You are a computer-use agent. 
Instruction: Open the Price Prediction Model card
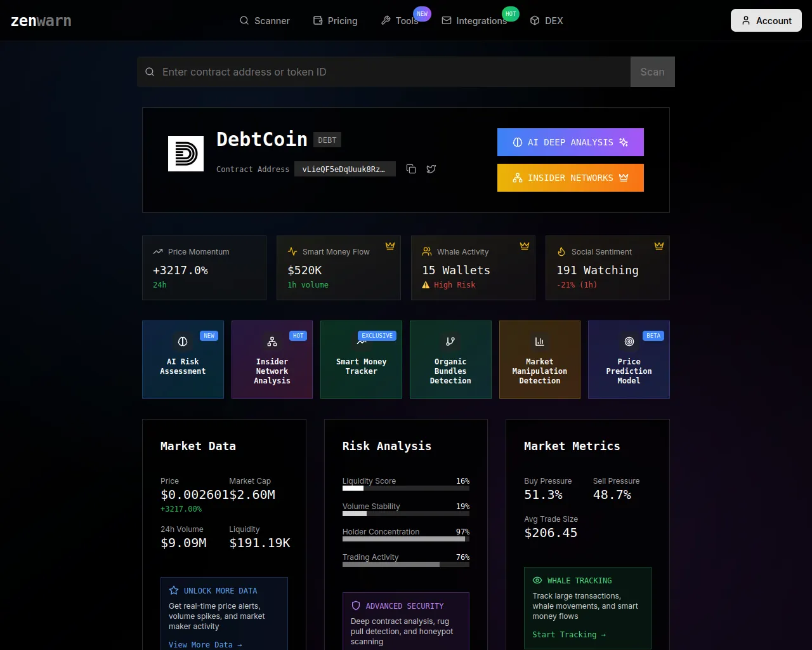(629, 359)
